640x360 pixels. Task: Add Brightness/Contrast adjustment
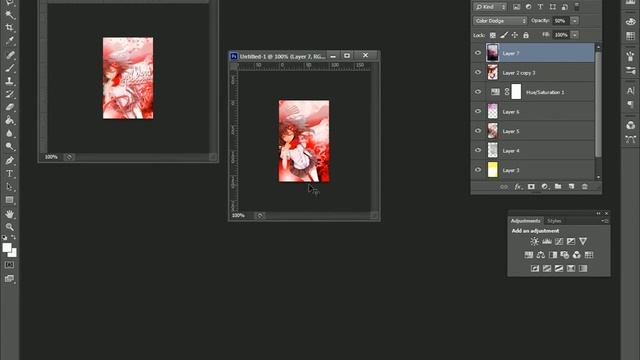(534, 241)
